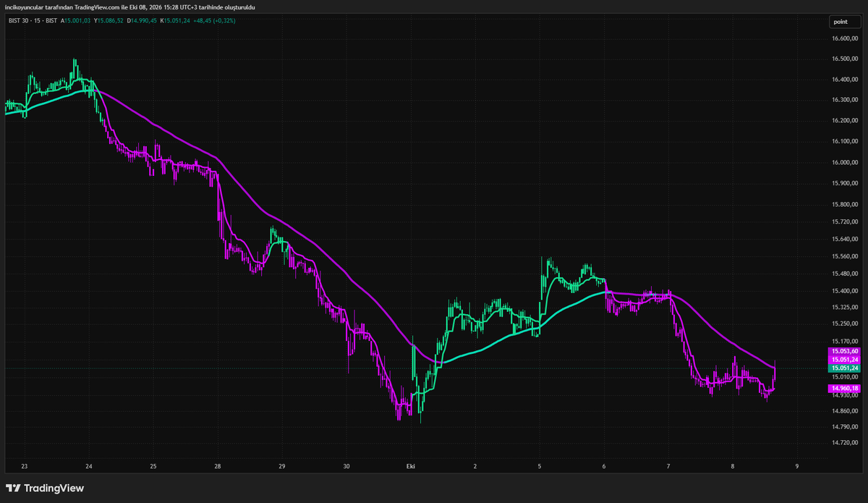868x503 pixels.
Task: Click the 15.720,00 price scale label
Action: point(844,221)
